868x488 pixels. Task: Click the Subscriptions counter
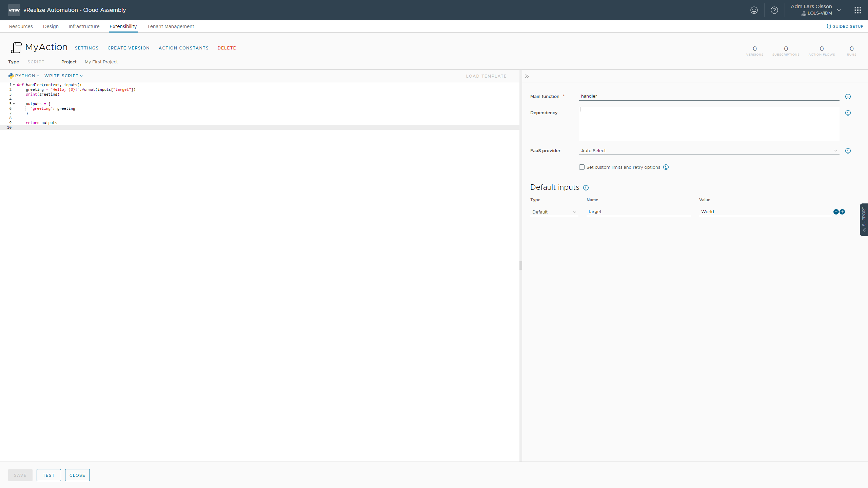tap(786, 51)
